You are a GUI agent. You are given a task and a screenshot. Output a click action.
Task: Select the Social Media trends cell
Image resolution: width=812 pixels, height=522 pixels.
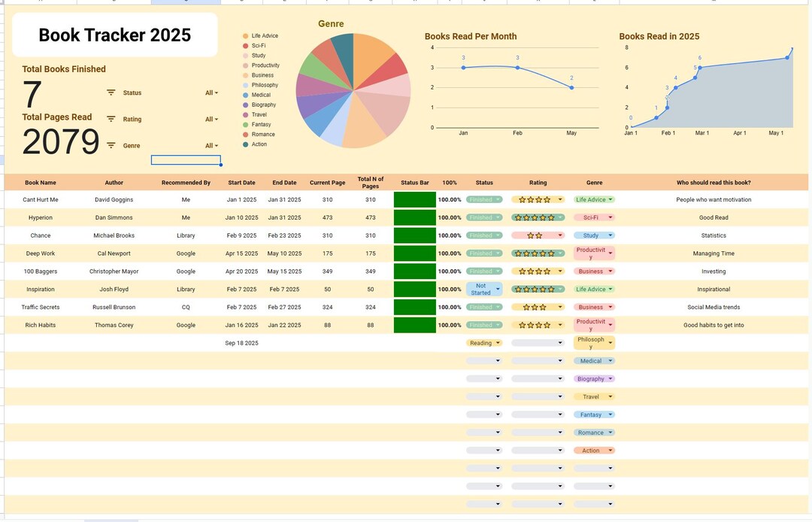(x=714, y=307)
